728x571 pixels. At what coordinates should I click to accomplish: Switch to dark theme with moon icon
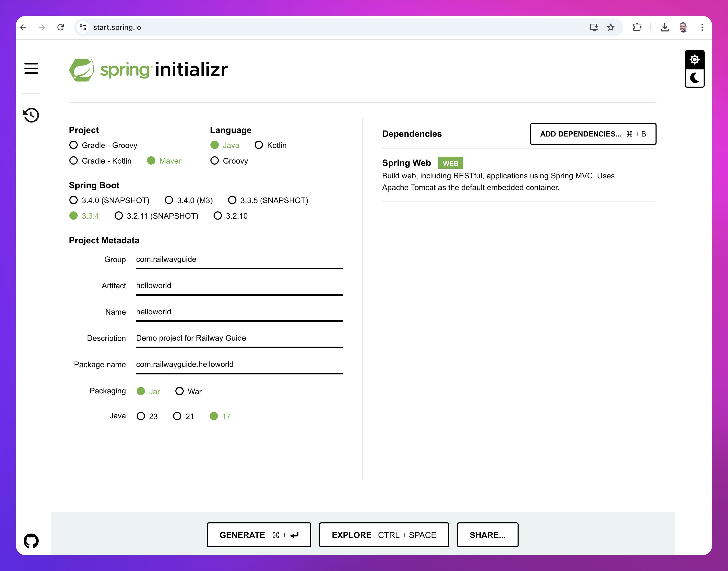(x=694, y=78)
